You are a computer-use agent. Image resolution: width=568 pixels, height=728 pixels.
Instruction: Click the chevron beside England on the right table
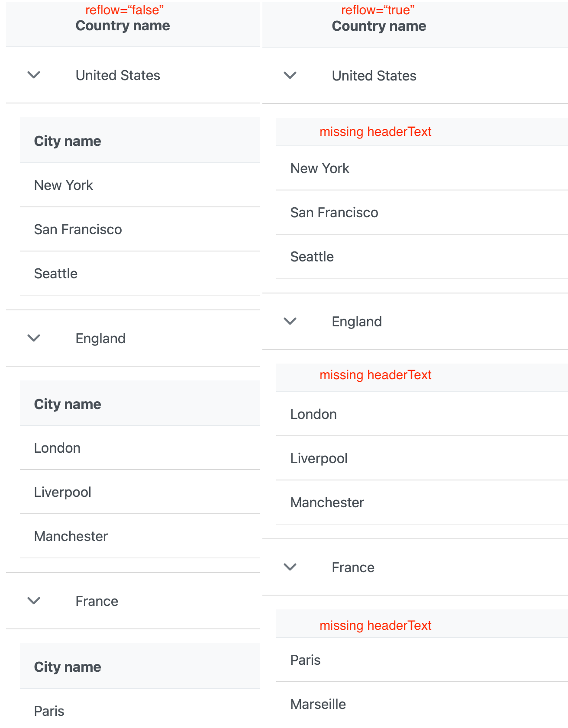click(290, 321)
